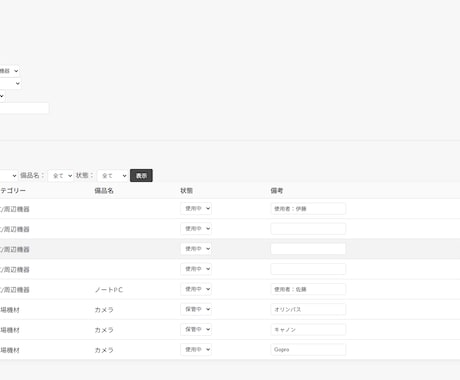
Task: Open status dropdown in 使用者:伊藤 row
Action: pyautogui.click(x=196, y=209)
